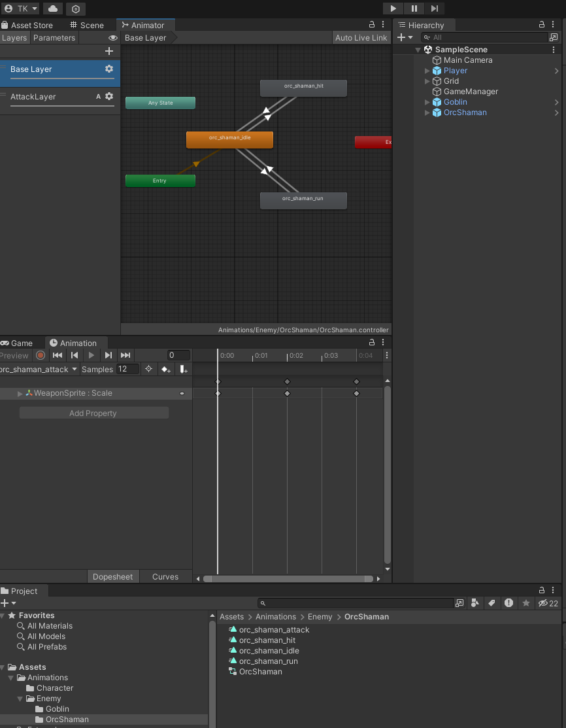Click the Add Property button
The width and height of the screenshot is (566, 728).
(93, 413)
